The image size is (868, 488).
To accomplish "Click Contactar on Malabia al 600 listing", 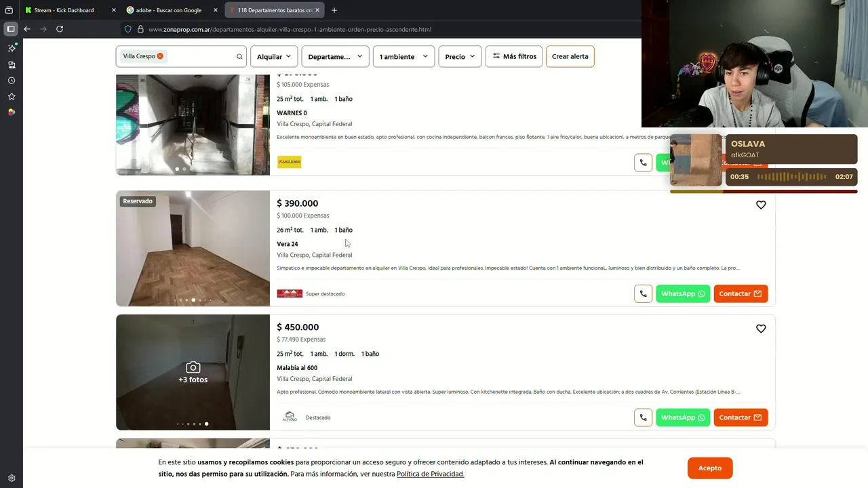I will click(741, 418).
